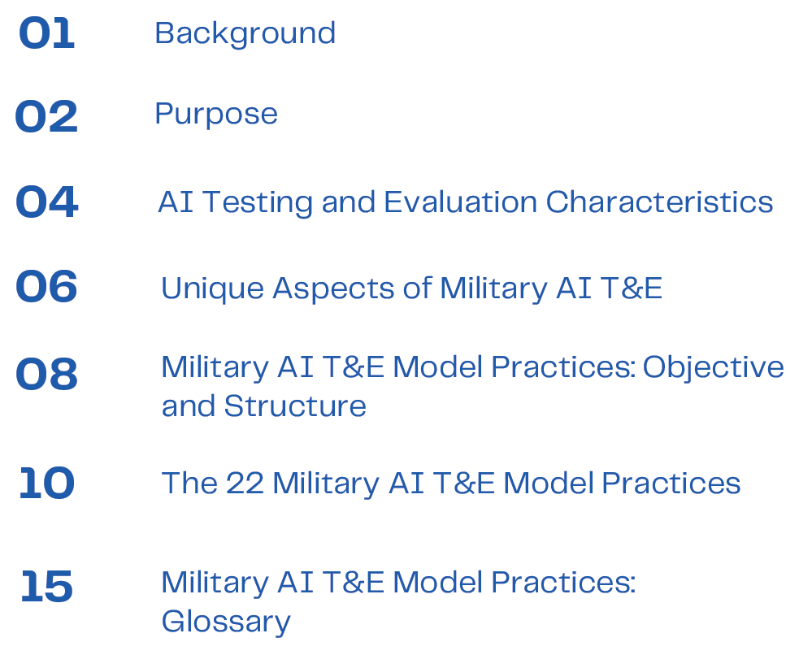Click page number 01
812x668 pixels.
coord(46,33)
